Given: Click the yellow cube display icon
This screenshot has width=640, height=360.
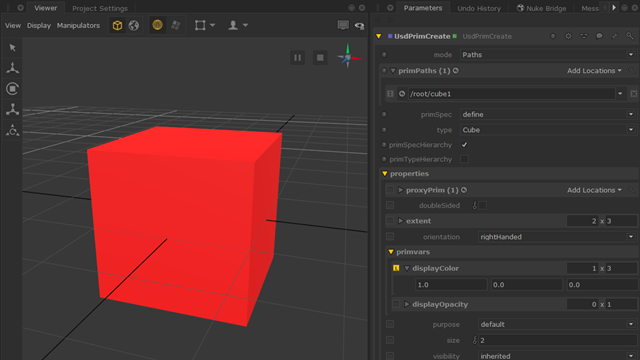Looking at the screenshot, I should 118,25.
